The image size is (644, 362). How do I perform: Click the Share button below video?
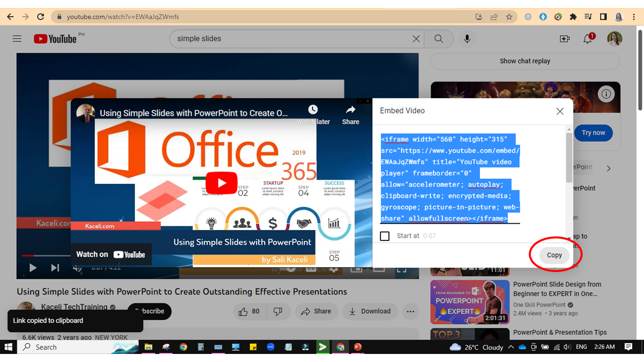point(316,311)
